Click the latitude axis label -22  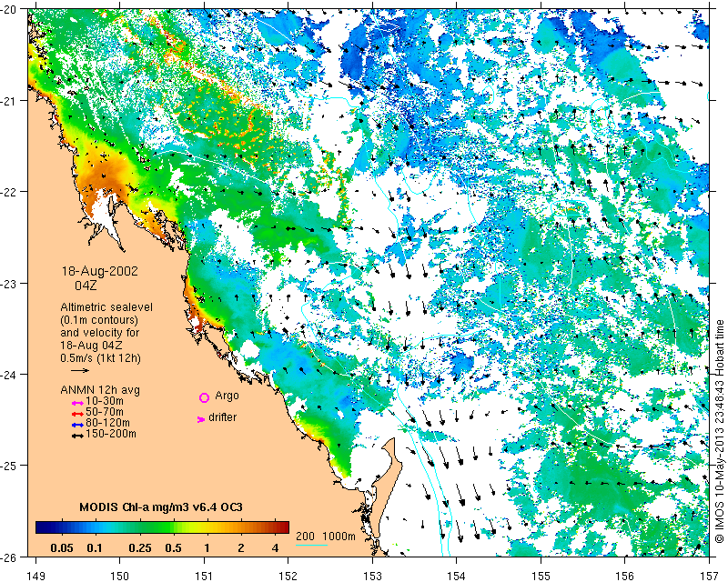click(x=9, y=192)
